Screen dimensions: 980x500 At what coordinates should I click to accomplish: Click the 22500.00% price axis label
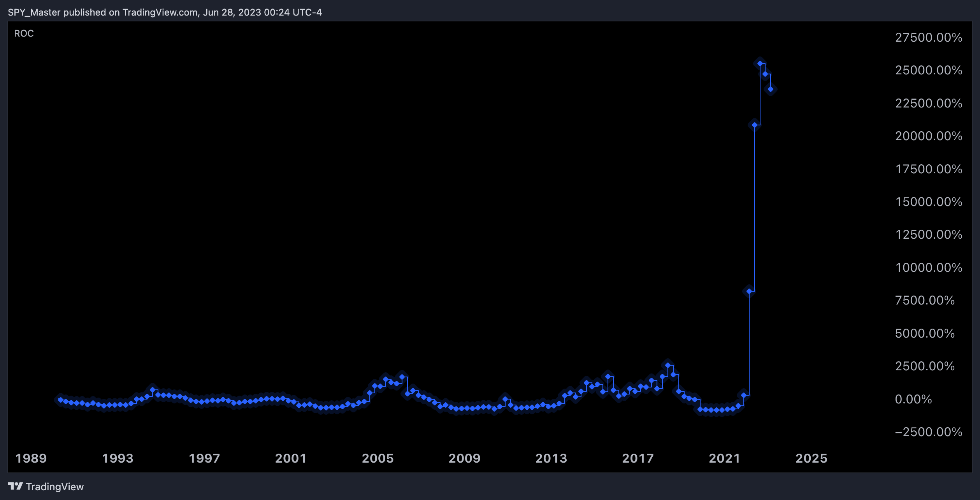click(929, 103)
